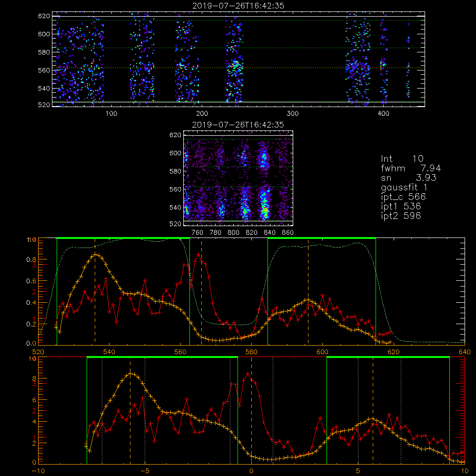Viewport: 476px width, 476px height.
Task: Select the 'gaussfit 1' parameter text
Action: [404, 187]
